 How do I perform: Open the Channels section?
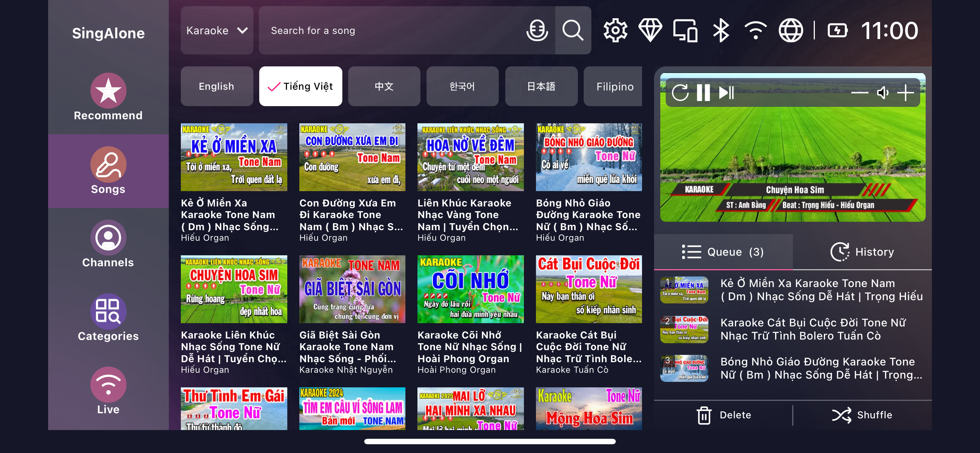[x=108, y=244]
